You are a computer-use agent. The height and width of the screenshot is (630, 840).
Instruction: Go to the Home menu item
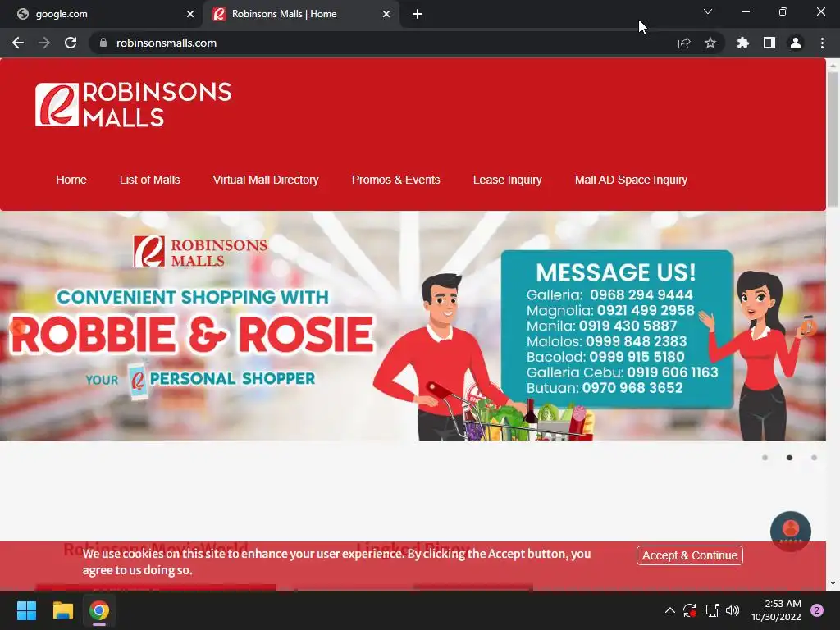click(71, 180)
